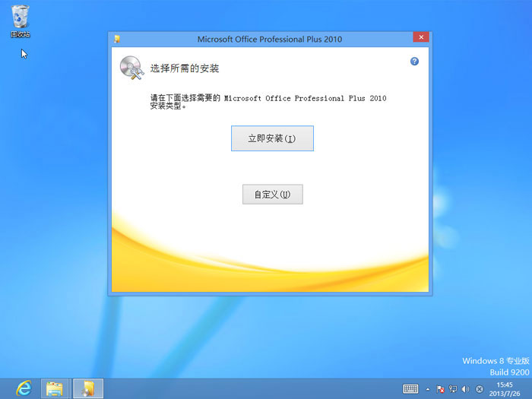Click the 选择所需的安装 heading text
The height and width of the screenshot is (399, 532).
(x=185, y=68)
